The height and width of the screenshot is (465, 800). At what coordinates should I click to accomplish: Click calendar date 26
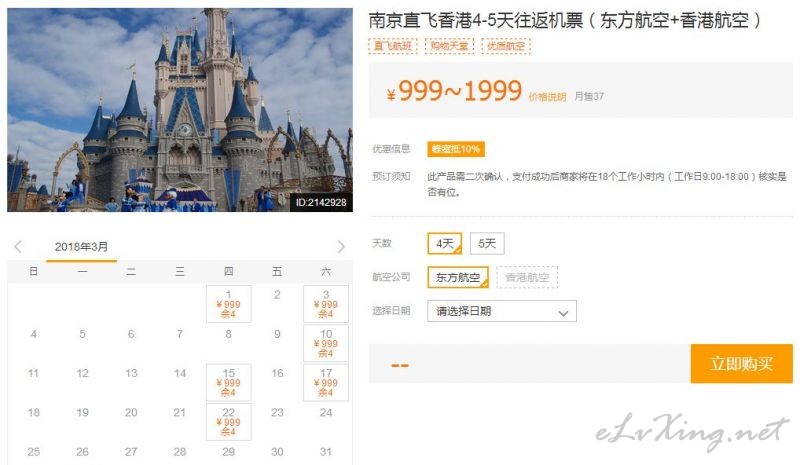pyautogui.click(x=83, y=452)
